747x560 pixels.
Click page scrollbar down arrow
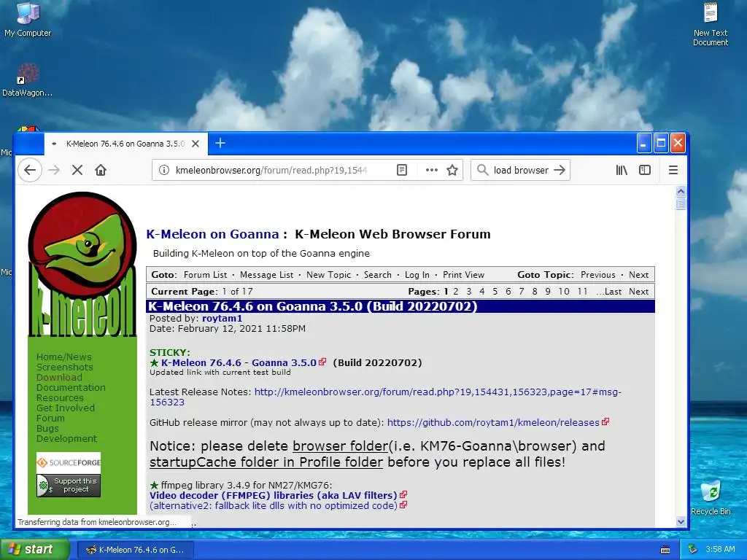click(681, 522)
